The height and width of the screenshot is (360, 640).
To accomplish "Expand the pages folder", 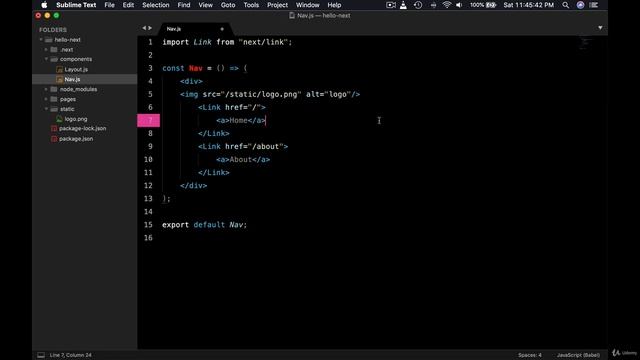I will click(x=46, y=99).
